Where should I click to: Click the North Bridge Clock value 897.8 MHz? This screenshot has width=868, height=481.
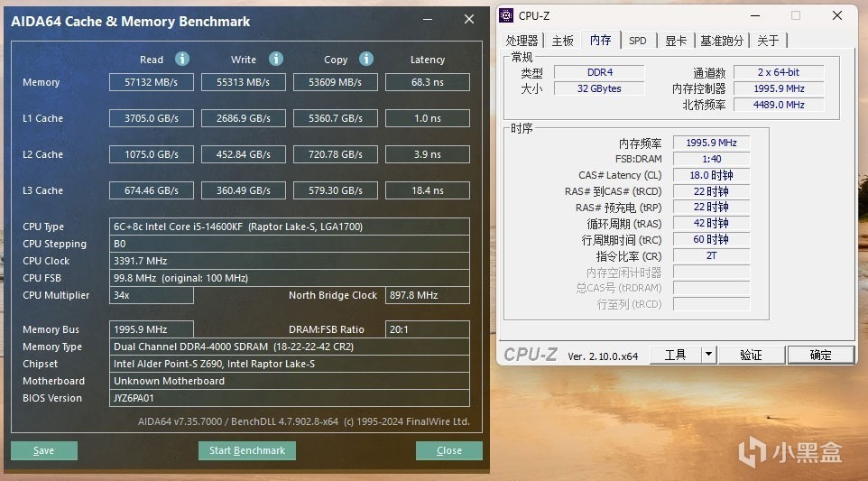click(x=428, y=295)
